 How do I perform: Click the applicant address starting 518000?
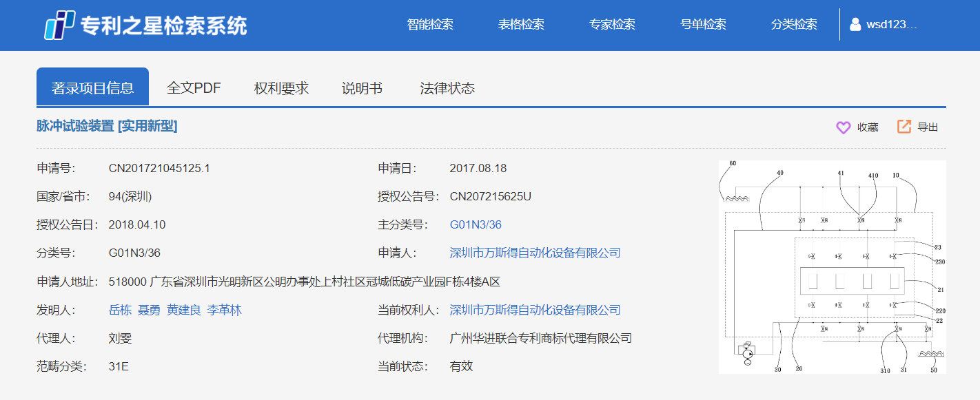pos(304,282)
